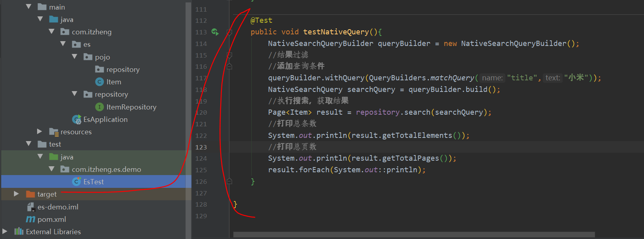
Task: Click the ItemRepository interface icon
Action: click(99, 107)
